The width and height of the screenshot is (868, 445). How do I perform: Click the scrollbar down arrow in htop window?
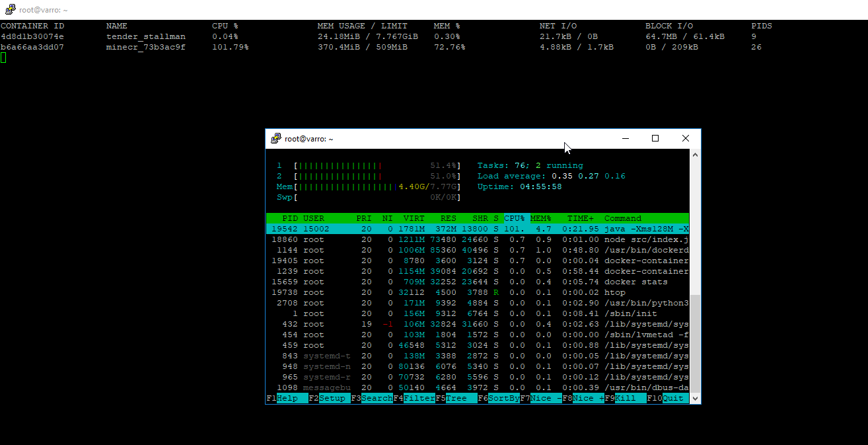click(694, 399)
